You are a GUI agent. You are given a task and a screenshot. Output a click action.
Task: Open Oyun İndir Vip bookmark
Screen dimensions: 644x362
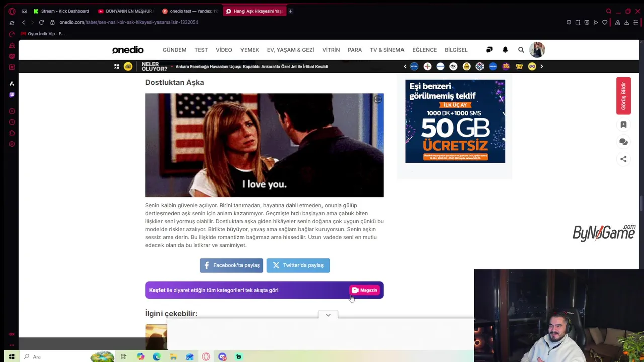[43, 34]
